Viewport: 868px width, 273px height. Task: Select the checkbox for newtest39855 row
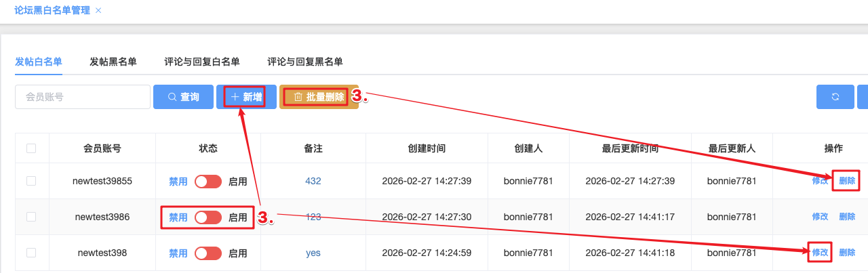click(x=31, y=181)
